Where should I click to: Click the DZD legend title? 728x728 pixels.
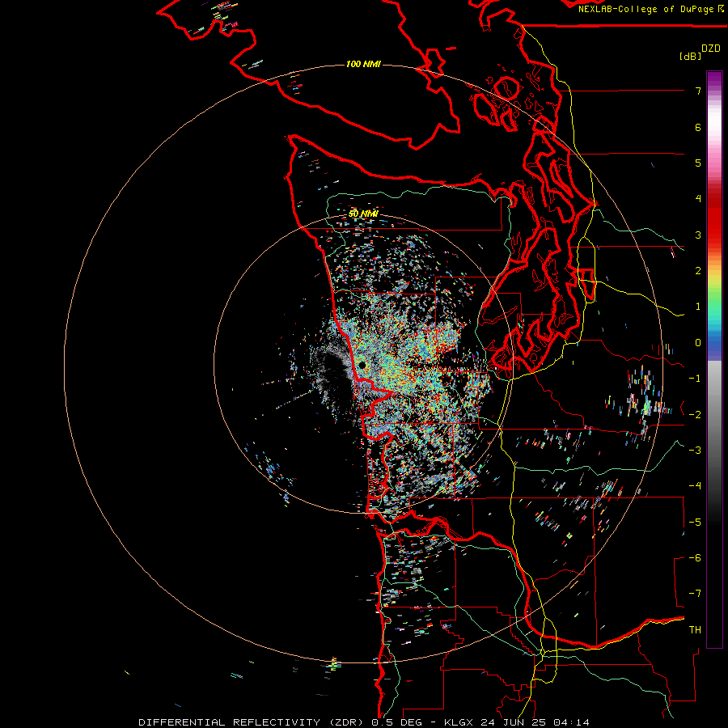(x=711, y=49)
